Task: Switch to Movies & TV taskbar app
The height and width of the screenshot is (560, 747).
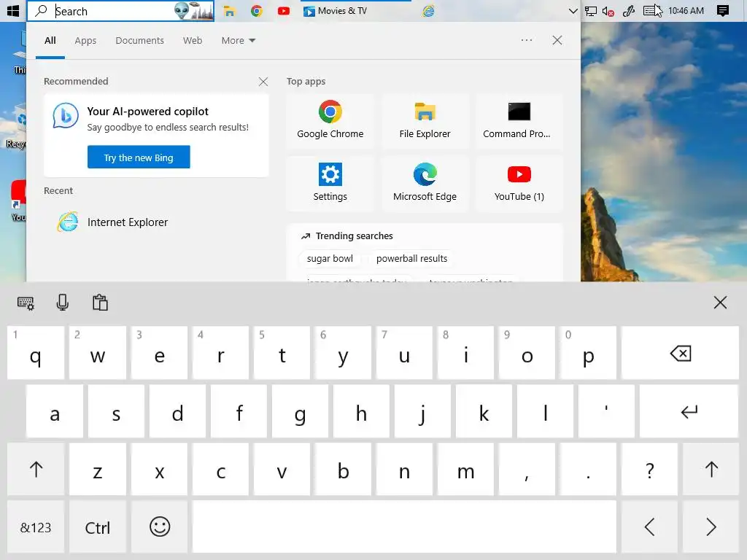Action: coord(355,11)
